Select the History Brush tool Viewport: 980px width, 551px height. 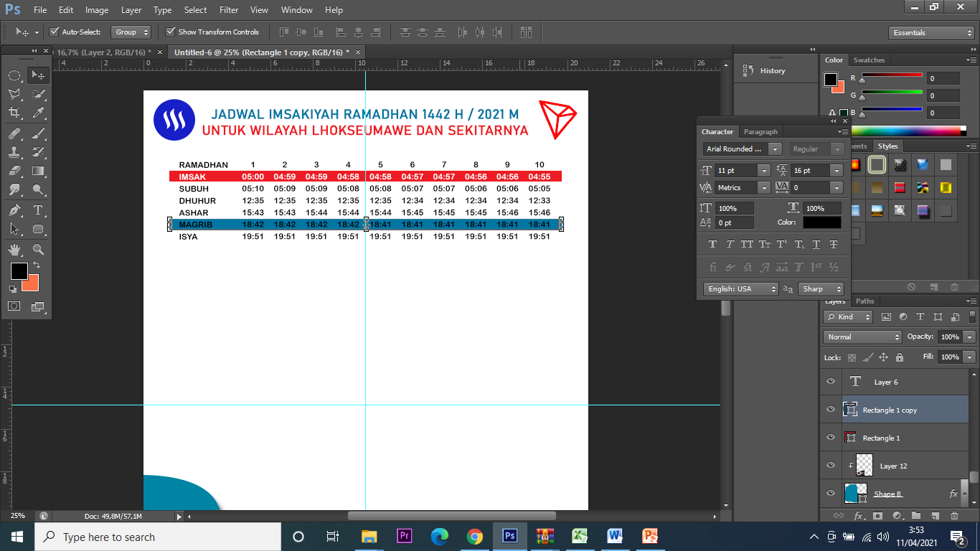(39, 152)
